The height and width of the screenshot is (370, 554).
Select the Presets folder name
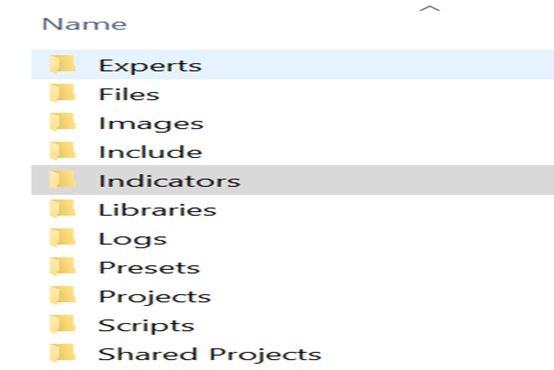click(x=149, y=268)
